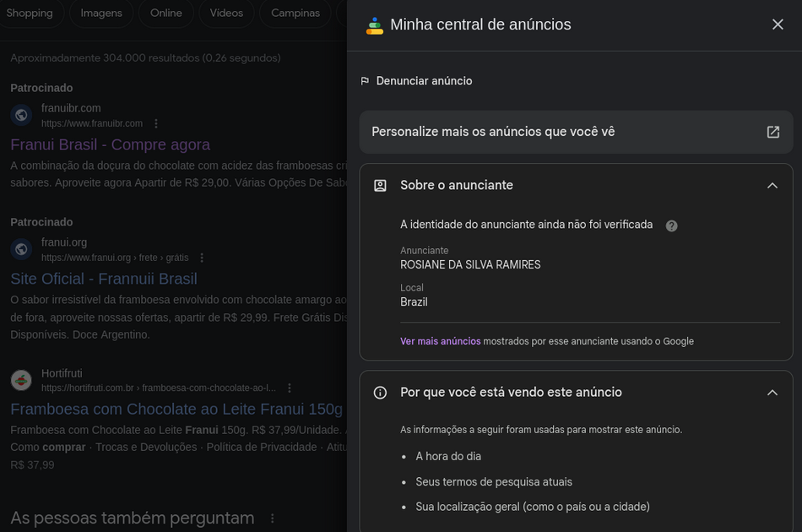
Task: Click the advertiser name ROSIANE DA SILVA RAMIRES
Action: 470,265
